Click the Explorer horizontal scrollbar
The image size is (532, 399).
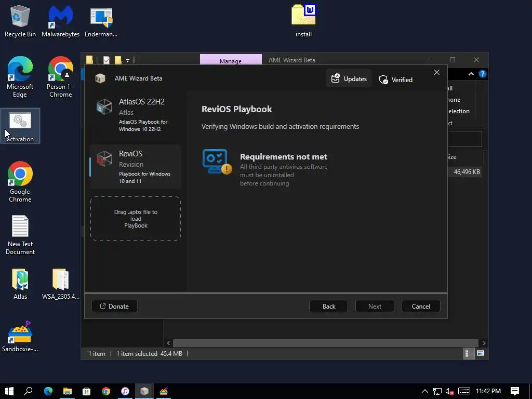(326, 343)
